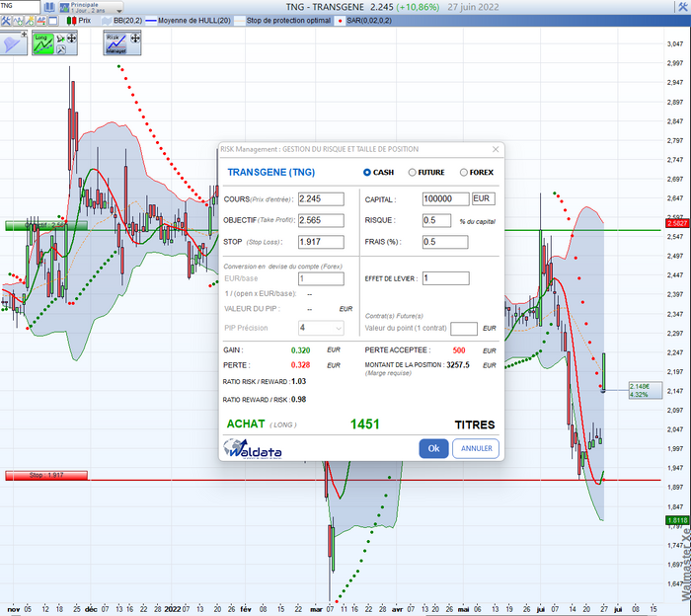The height and width of the screenshot is (616, 691).
Task: Click the Moyenne de HULL(20) legend entry
Action: click(x=193, y=21)
